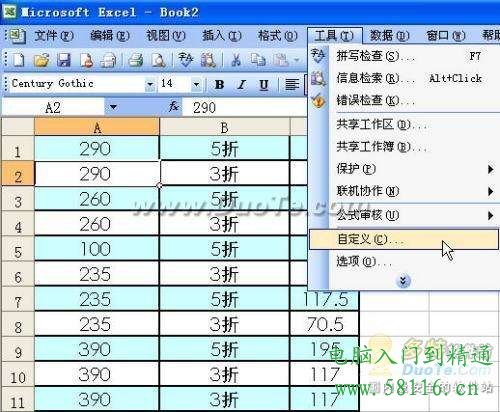Toggle Underline formatting
The image size is (500, 412).
[x=264, y=85]
